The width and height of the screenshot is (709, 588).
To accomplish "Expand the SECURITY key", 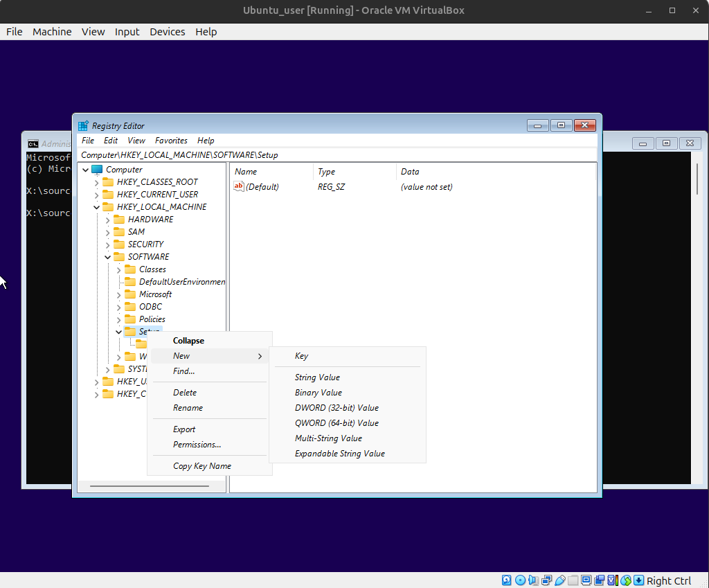I will (x=107, y=244).
